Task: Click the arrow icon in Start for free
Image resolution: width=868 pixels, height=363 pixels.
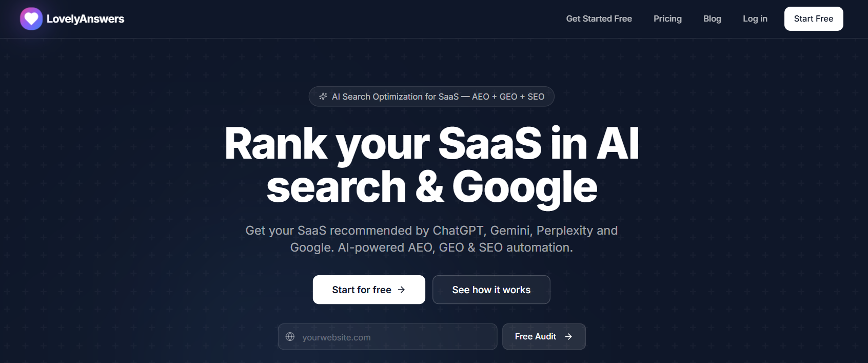Action: click(x=402, y=290)
